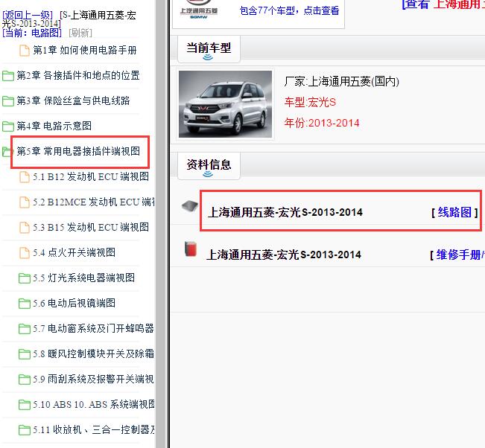The image size is (485, 448).
Task: Click folder icon beside 5.5 灯光系统电器端视图
Action: point(24,278)
